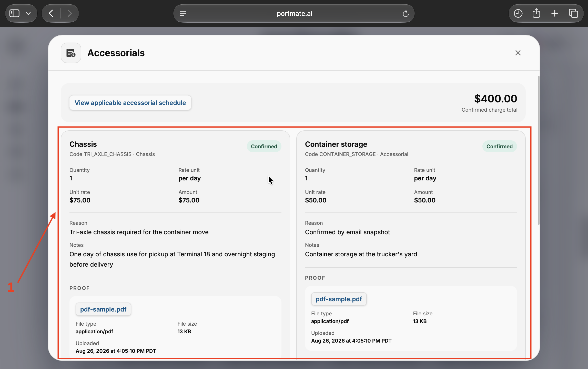Click the Container storage Confirmed badge

[x=500, y=146]
